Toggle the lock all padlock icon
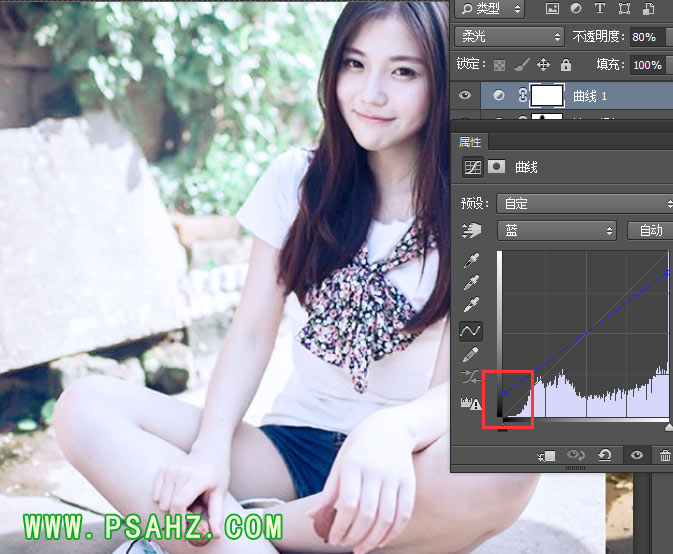This screenshot has width=673, height=554. click(566, 65)
